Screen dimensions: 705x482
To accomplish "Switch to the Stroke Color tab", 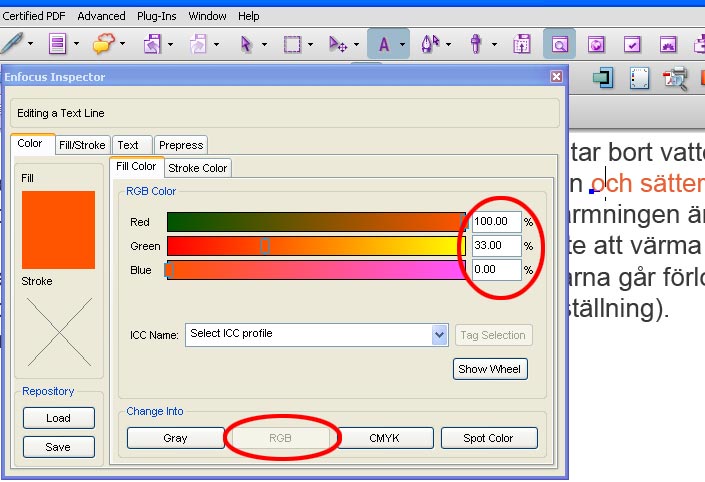I will [x=197, y=168].
